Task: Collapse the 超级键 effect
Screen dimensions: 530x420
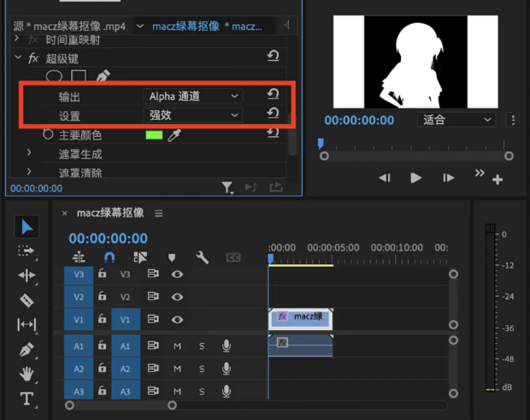Action: [18, 57]
